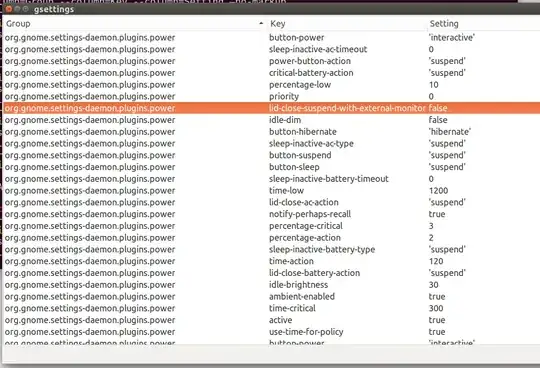540x368 pixels.
Task: Select the sleep-inactive-battery-type key
Action: point(322,249)
